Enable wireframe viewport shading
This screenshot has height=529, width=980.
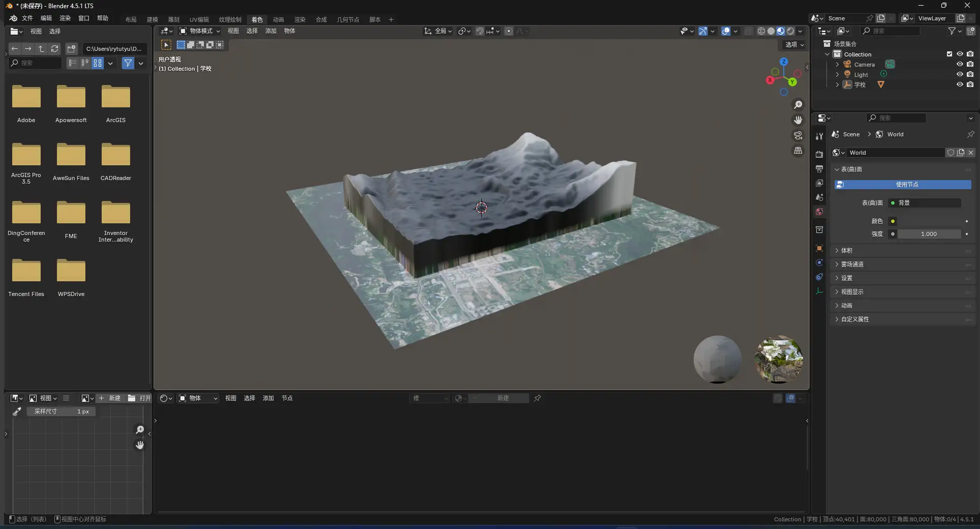tap(761, 31)
